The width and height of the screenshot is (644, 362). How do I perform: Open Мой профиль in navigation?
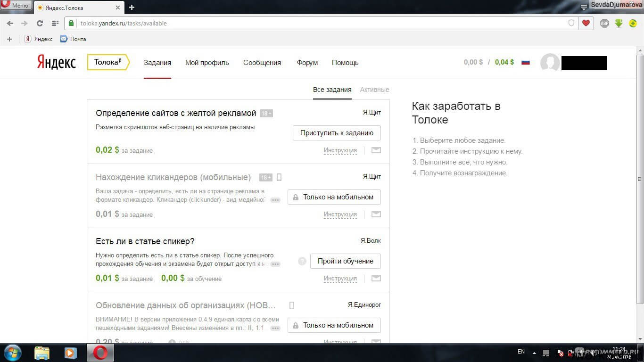click(x=207, y=63)
